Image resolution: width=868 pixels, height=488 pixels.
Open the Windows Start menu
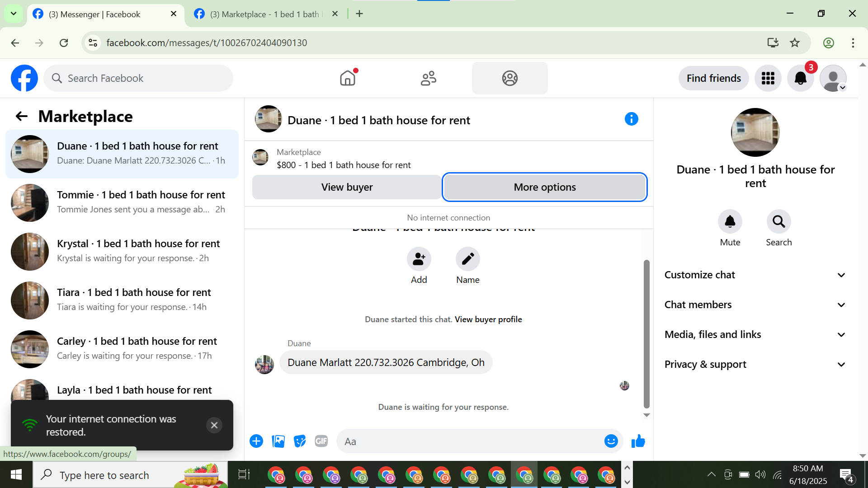(16, 474)
